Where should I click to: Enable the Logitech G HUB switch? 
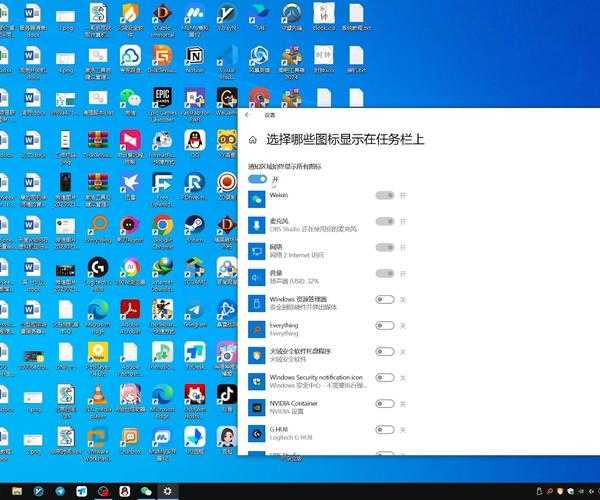point(385,430)
